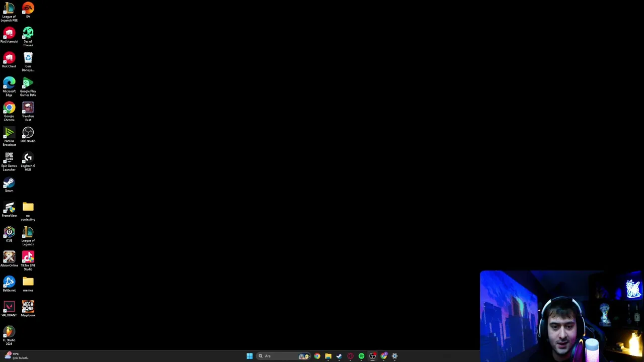Open File Explorer from the taskbar

tap(328, 356)
